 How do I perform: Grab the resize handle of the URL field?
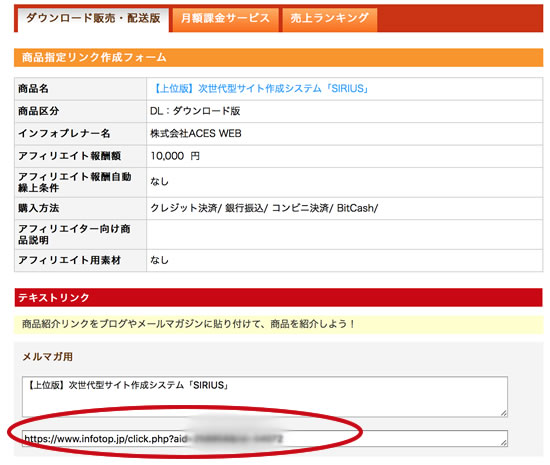[x=504, y=443]
